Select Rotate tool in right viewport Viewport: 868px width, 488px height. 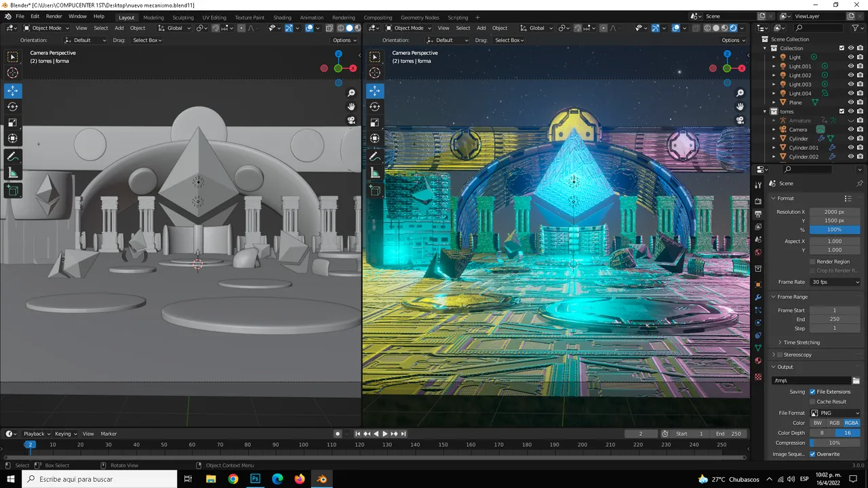pos(375,106)
